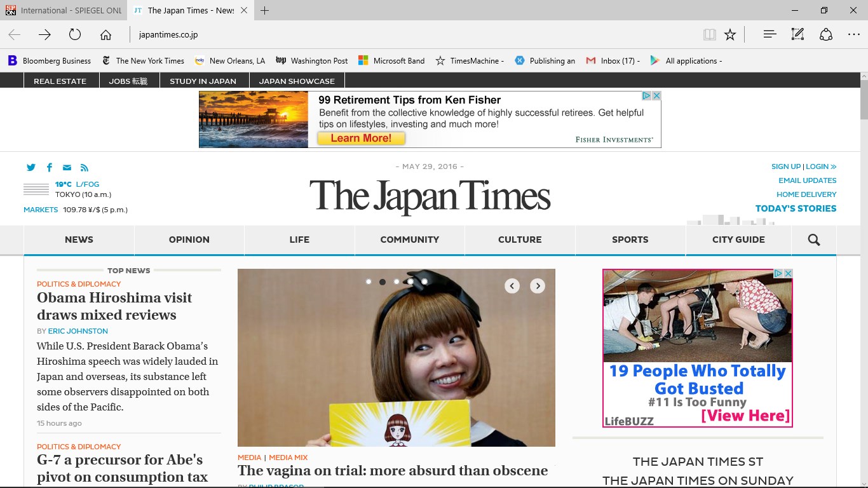The image size is (868, 488).
Task: Show next slide with right carousel arrow
Action: click(538, 286)
